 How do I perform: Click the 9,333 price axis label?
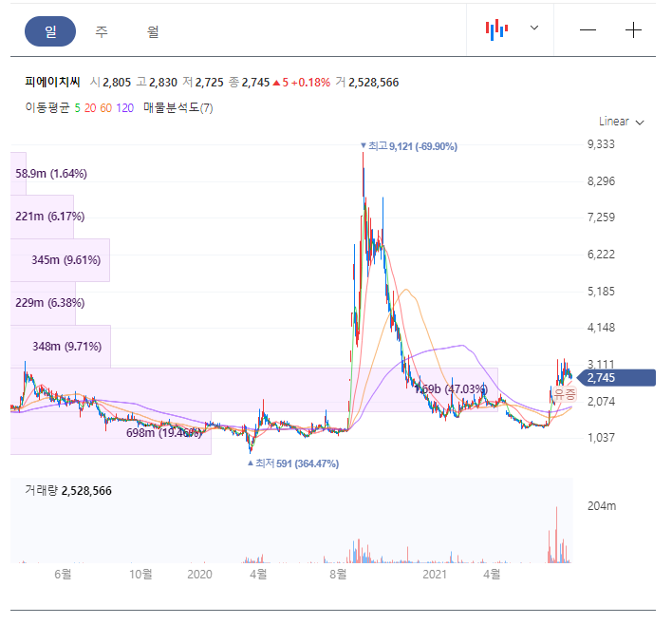601,144
